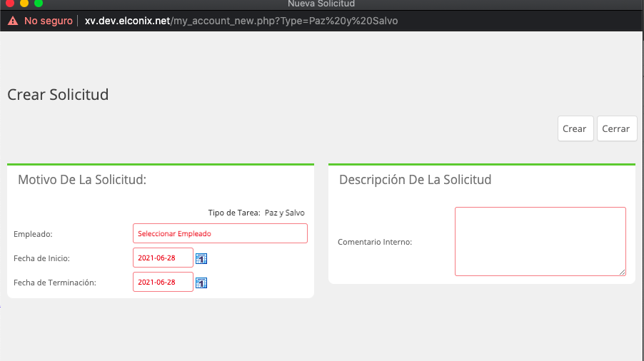Image resolution: width=644 pixels, height=361 pixels.
Task: Click the Descripción De La Solicitud heading
Action: (416, 180)
